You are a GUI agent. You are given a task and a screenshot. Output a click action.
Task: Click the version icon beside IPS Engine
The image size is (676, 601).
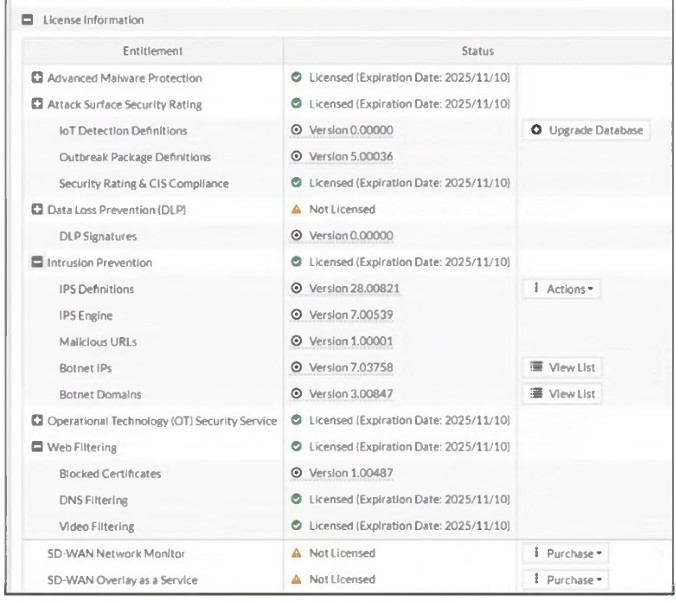point(296,315)
